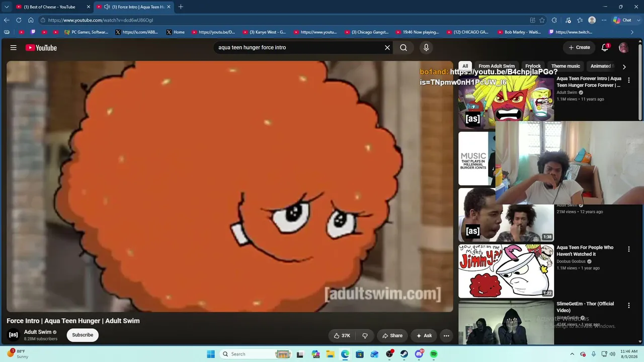Screen dimensions: 644x362
Task: Show more bookmarks overflow arrow
Action: coord(632,32)
